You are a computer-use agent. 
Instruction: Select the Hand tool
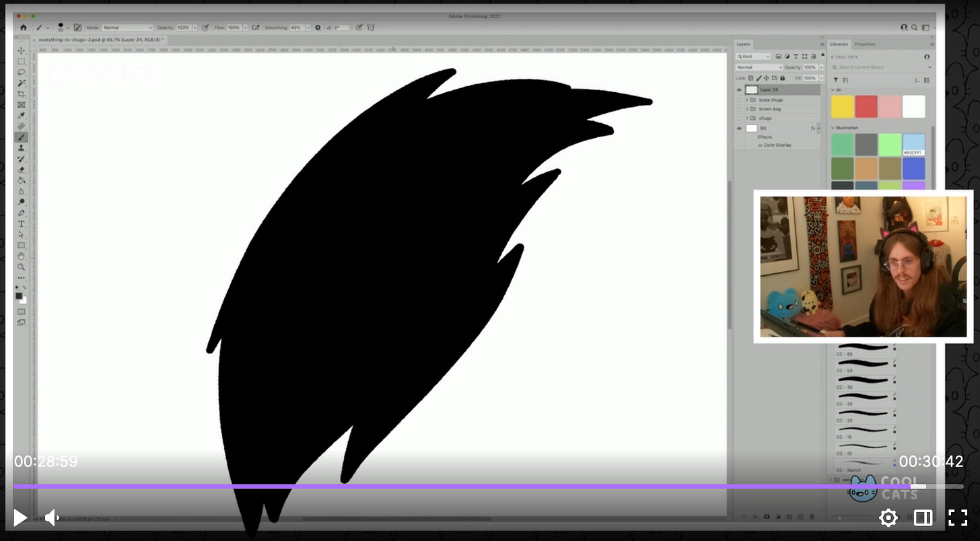22,256
